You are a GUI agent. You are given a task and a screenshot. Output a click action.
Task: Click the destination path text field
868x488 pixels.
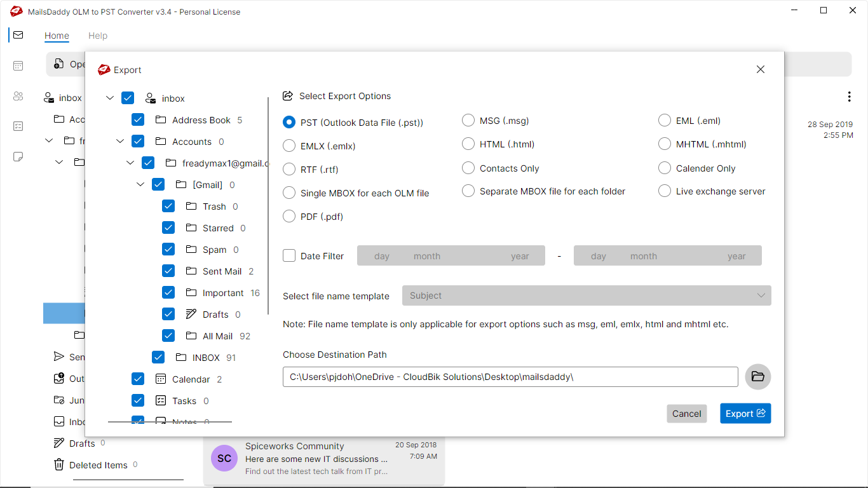510,377
